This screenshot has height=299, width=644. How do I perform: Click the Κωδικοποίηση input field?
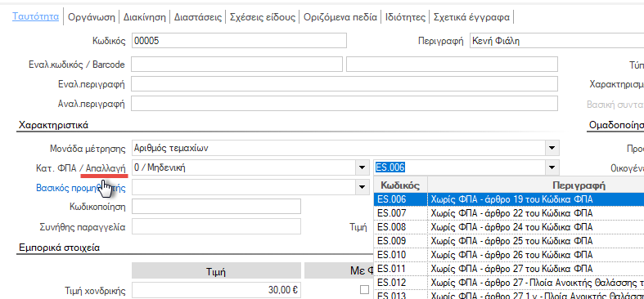pyautogui.click(x=217, y=207)
